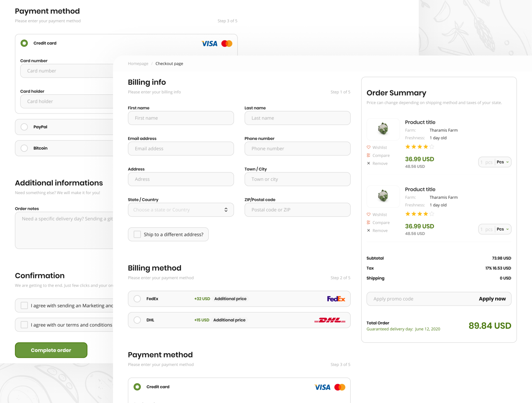Click the Wishlist heart icon of first product
Image resolution: width=532 pixels, height=403 pixels.
click(x=369, y=147)
